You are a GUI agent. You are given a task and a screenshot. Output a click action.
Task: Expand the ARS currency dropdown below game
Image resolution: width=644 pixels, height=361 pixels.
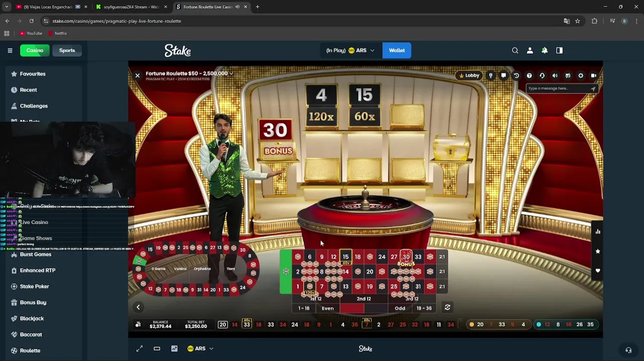coord(200,348)
